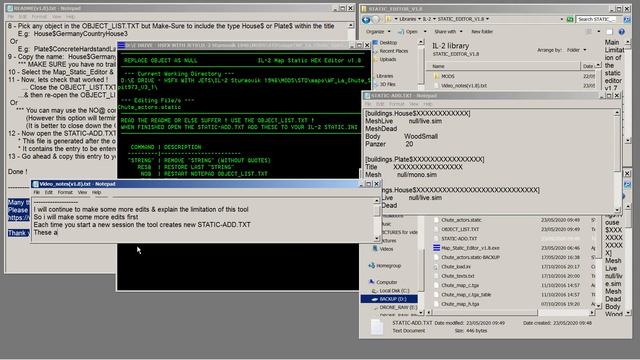Open View menu in Video_notes Notepad
This screenshot has height=360, width=640.
click(x=82, y=192)
